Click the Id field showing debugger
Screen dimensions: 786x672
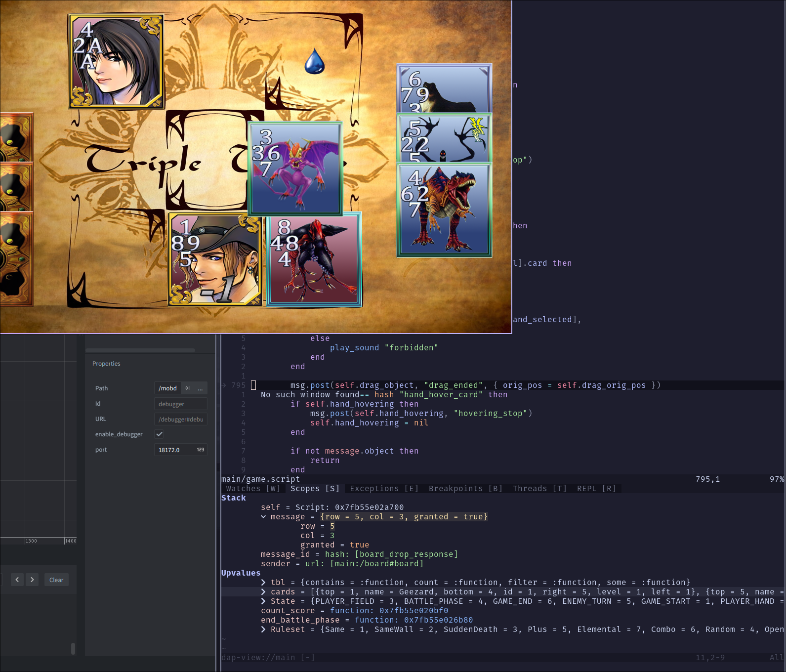coord(180,404)
